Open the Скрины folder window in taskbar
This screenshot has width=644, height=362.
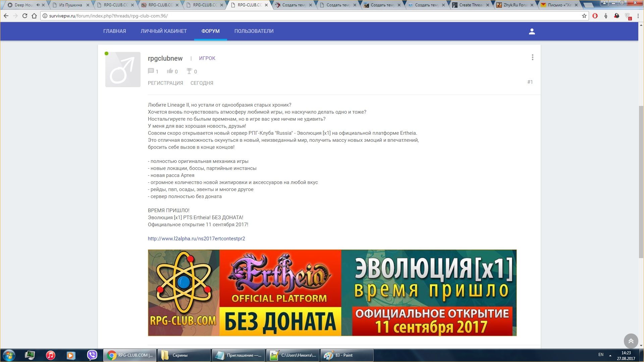[184, 355]
